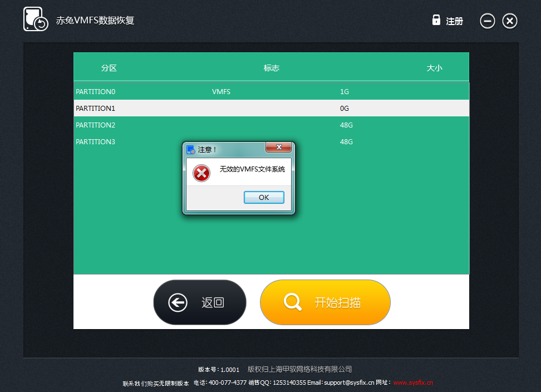
Task: Open registration via the lock icon
Action: click(x=436, y=19)
